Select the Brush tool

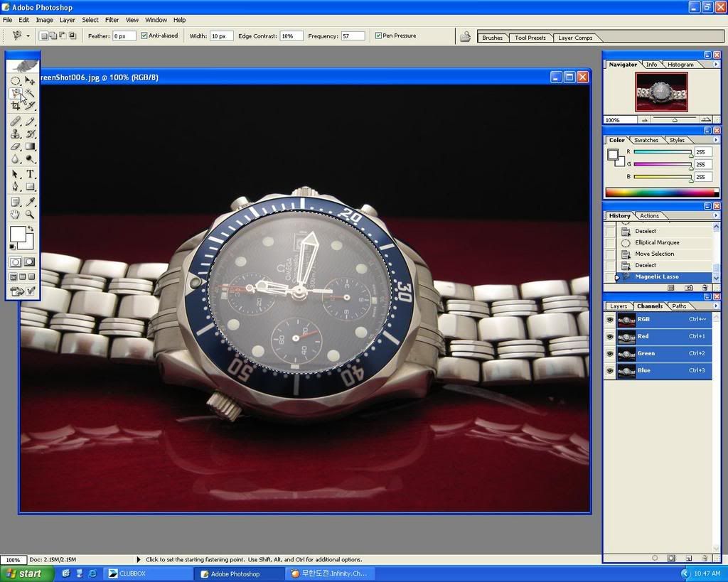30,122
